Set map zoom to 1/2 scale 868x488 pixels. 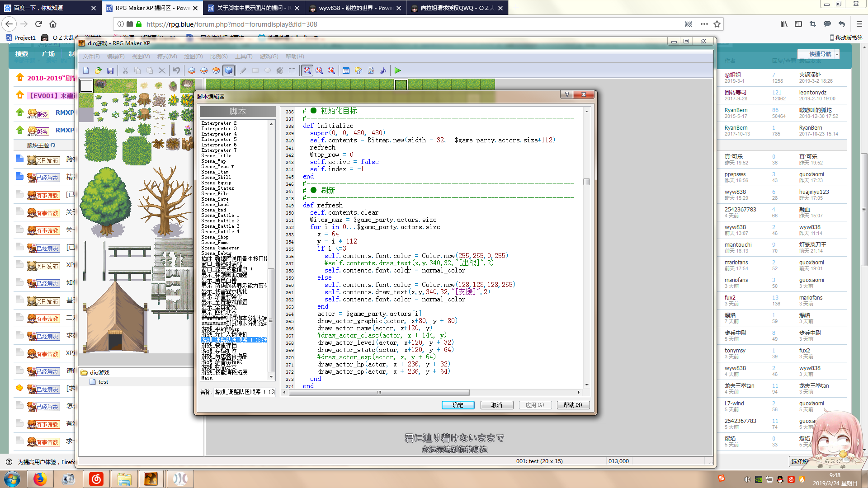tap(319, 70)
